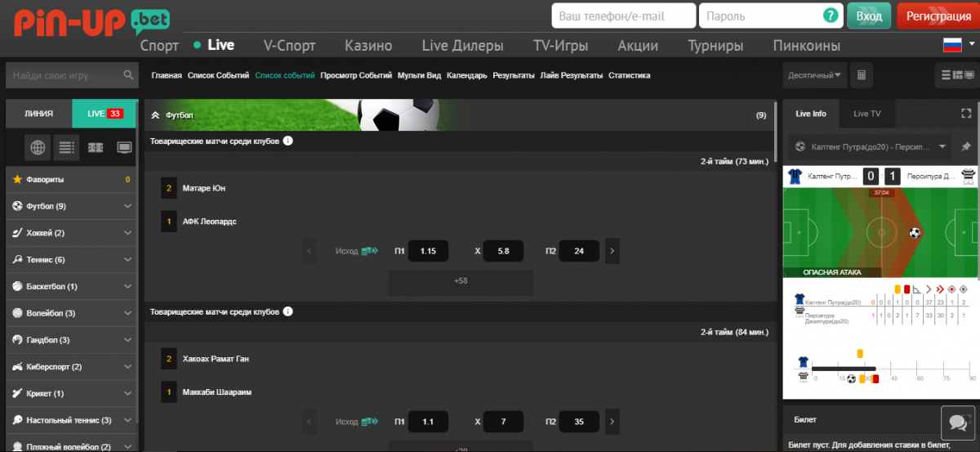
Task: Expand Live Info panel to fullscreen
Action: click(966, 114)
